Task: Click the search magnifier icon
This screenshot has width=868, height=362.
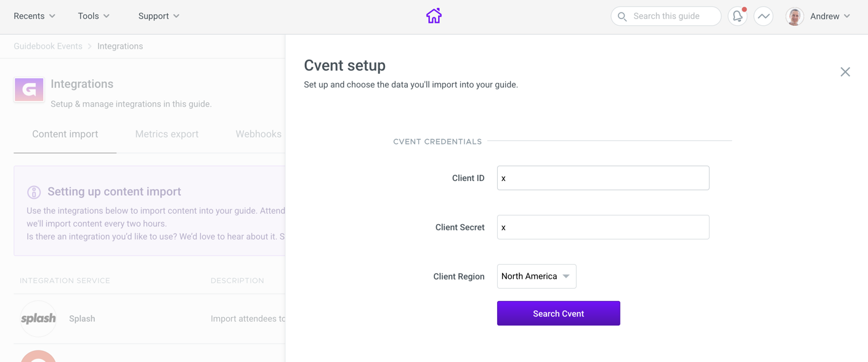Action: click(622, 17)
